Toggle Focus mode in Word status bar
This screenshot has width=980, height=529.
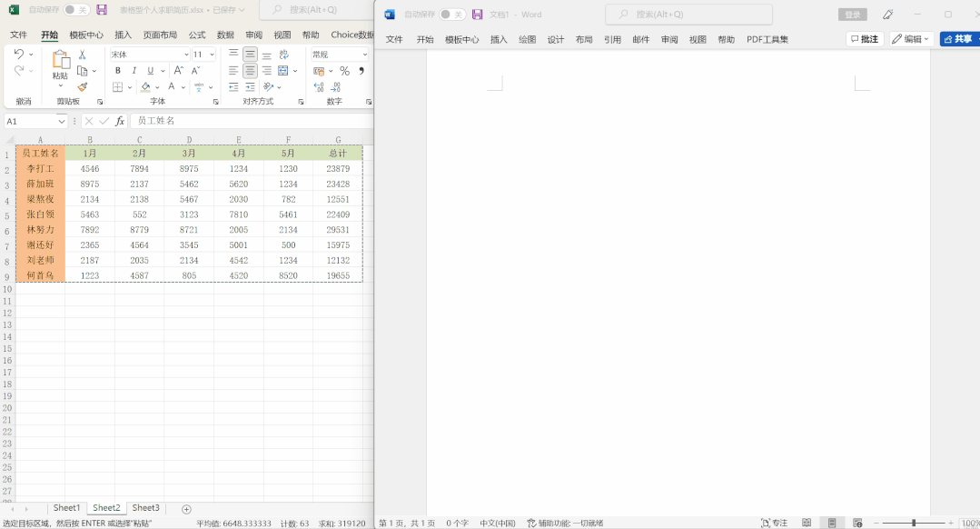(x=774, y=523)
